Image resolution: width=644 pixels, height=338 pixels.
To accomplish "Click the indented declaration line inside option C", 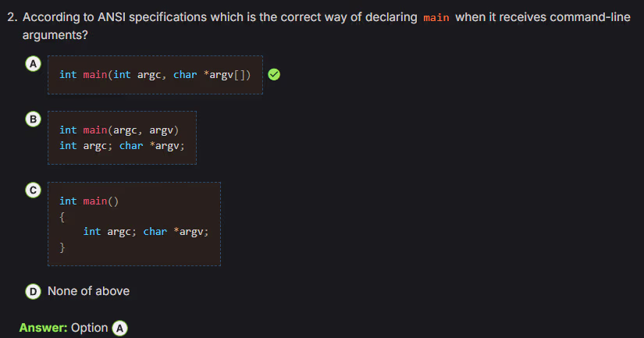I will (146, 232).
